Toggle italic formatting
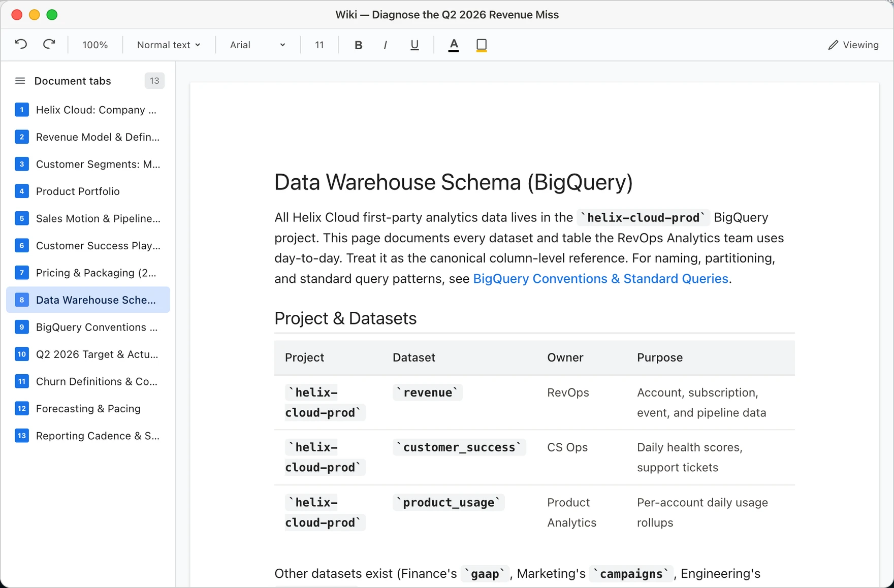 click(x=386, y=45)
